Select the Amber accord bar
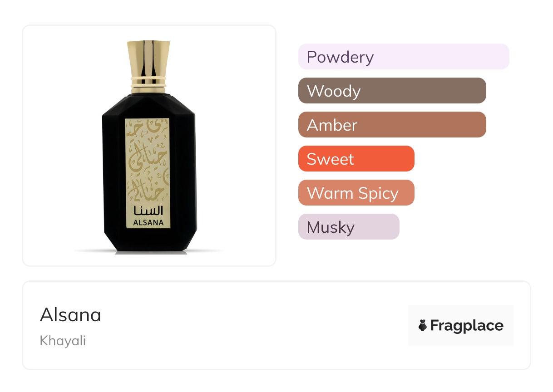The width and height of the screenshot is (553, 392). coord(392,125)
